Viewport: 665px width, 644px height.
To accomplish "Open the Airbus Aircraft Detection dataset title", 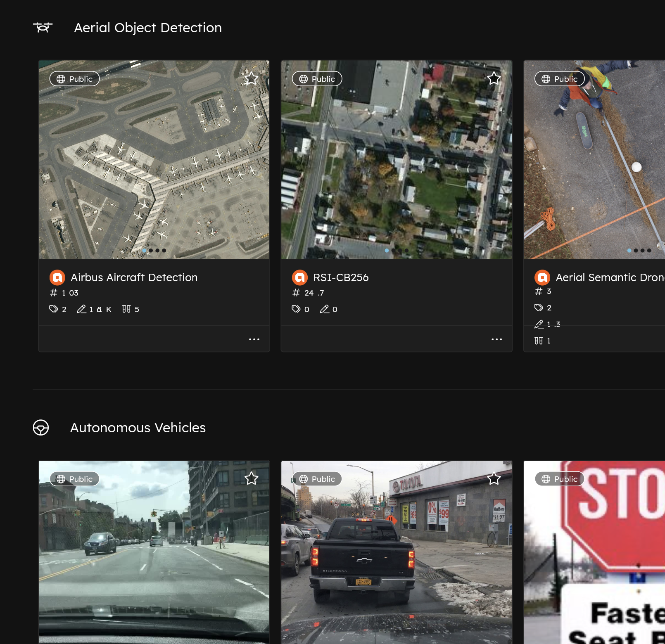I will 134,277.
